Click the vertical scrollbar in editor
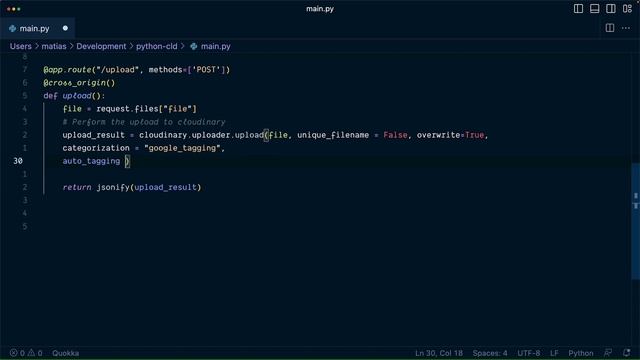 click(636, 220)
